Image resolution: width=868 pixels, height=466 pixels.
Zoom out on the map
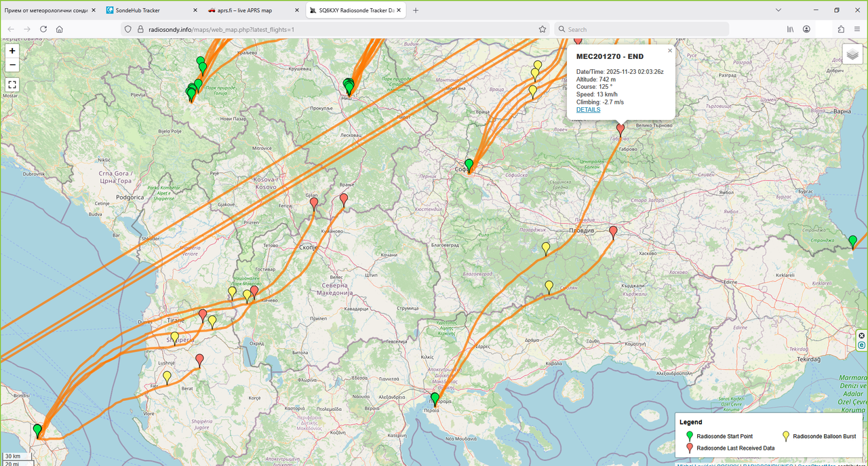[x=12, y=65]
